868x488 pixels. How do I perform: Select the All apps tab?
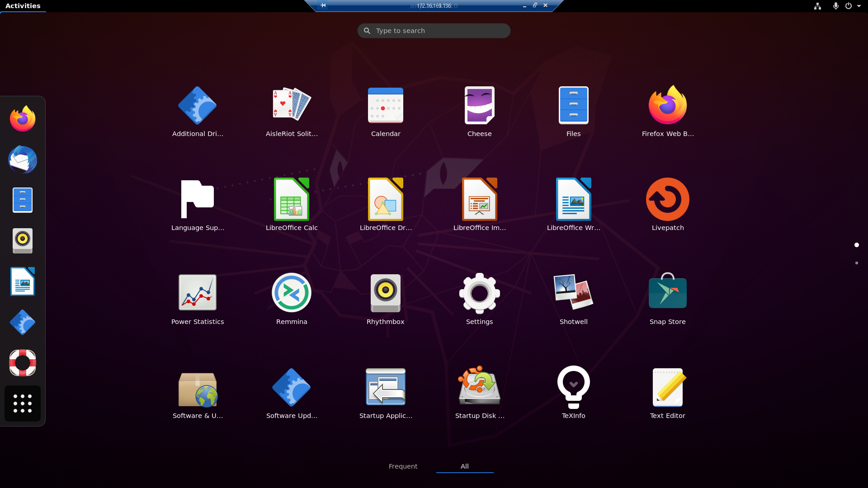[465, 466]
